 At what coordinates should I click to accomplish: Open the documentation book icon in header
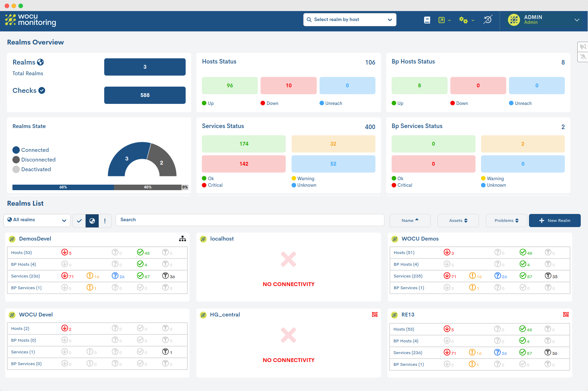[427, 20]
